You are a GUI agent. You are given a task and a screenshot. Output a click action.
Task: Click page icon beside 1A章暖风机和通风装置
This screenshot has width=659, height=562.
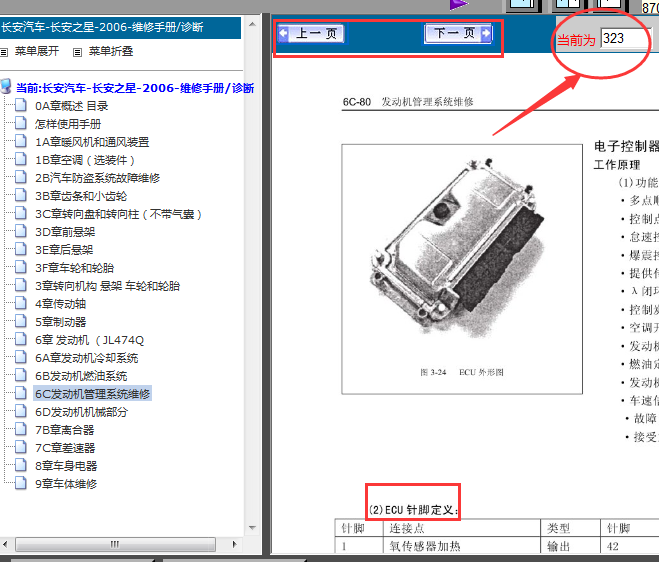[x=21, y=141]
